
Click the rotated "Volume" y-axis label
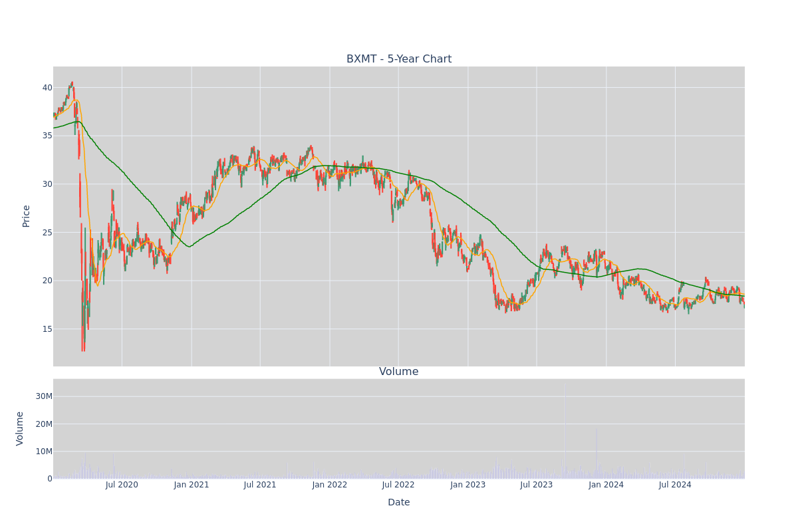pyautogui.click(x=20, y=428)
